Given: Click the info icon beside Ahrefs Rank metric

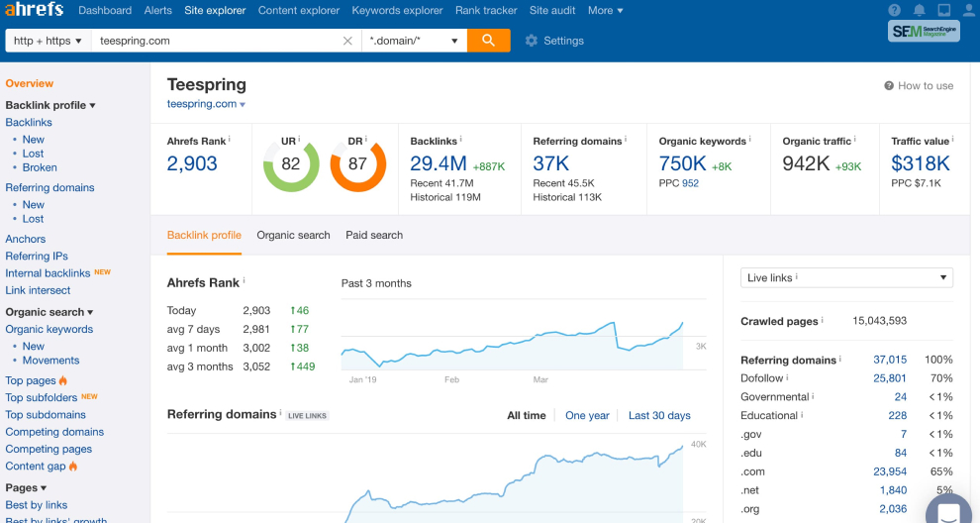Looking at the screenshot, I should pyautogui.click(x=230, y=139).
